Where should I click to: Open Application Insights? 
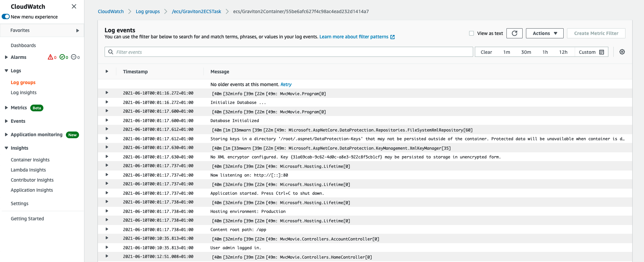coord(32,190)
